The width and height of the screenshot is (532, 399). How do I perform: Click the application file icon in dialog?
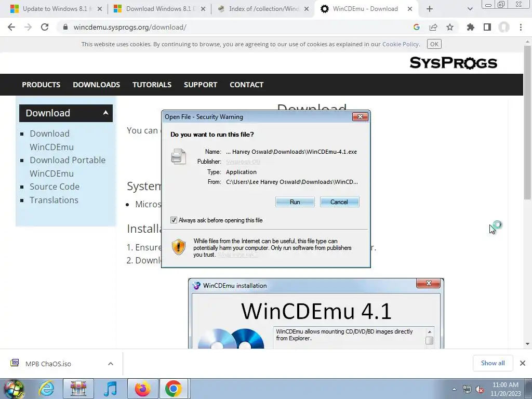click(179, 157)
